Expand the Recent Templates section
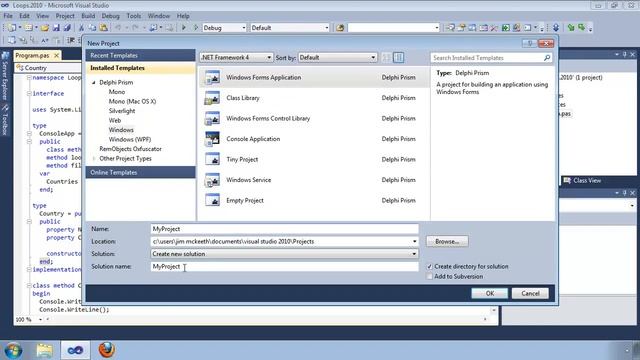This screenshot has height=360, width=640. pyautogui.click(x=140, y=56)
